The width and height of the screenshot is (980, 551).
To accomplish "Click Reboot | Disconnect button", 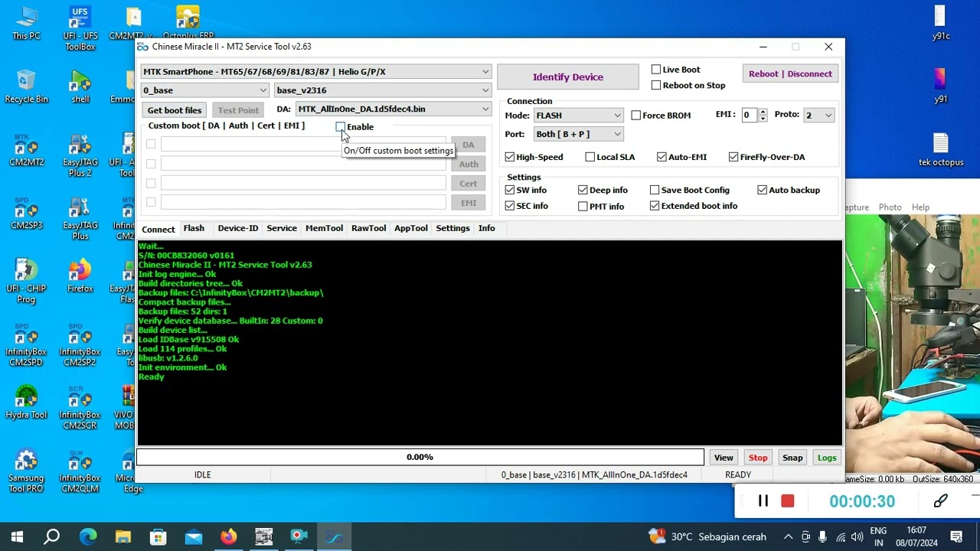I will tap(790, 73).
